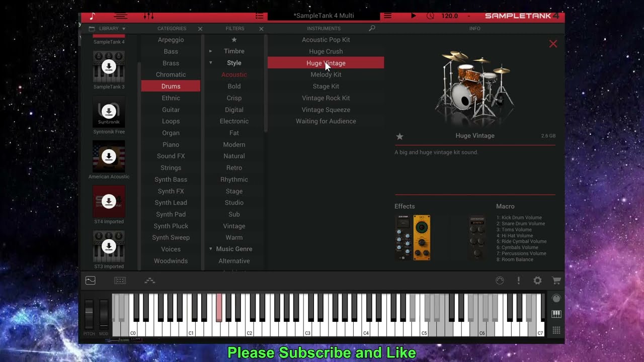
Task: Open the Macro knobs panel thumbnail
Action: point(477,237)
